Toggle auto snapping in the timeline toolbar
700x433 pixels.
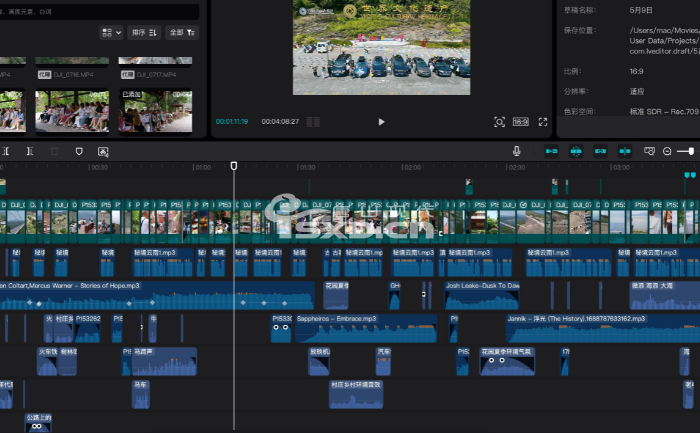576,151
